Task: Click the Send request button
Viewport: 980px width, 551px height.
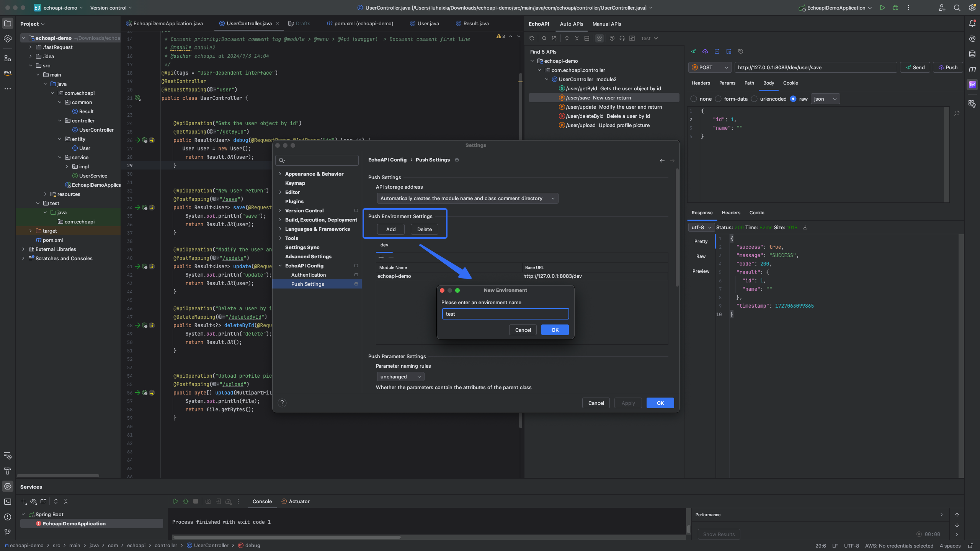Action: [x=915, y=67]
